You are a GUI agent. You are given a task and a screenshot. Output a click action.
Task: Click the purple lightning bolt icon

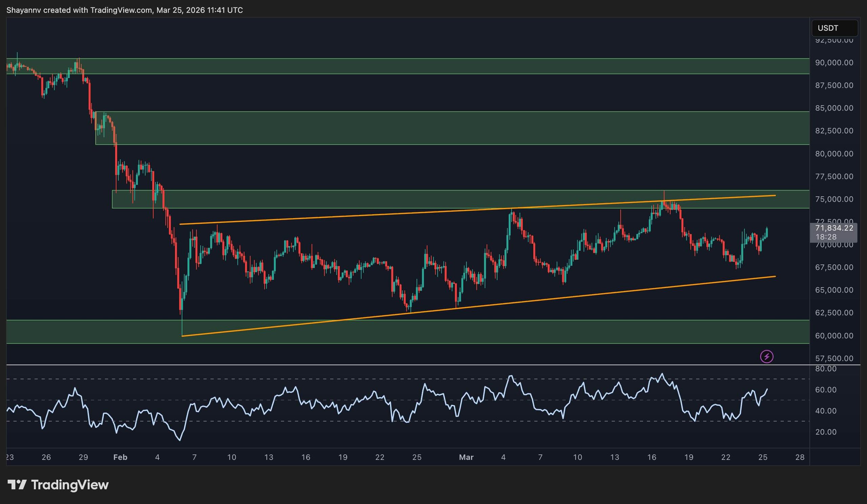click(766, 356)
